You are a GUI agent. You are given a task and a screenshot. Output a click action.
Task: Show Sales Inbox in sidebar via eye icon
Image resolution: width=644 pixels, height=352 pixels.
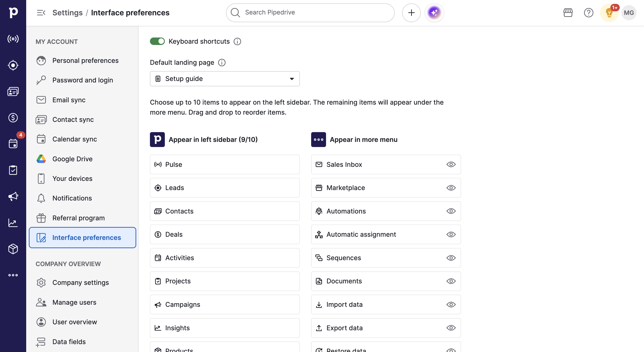tap(451, 164)
